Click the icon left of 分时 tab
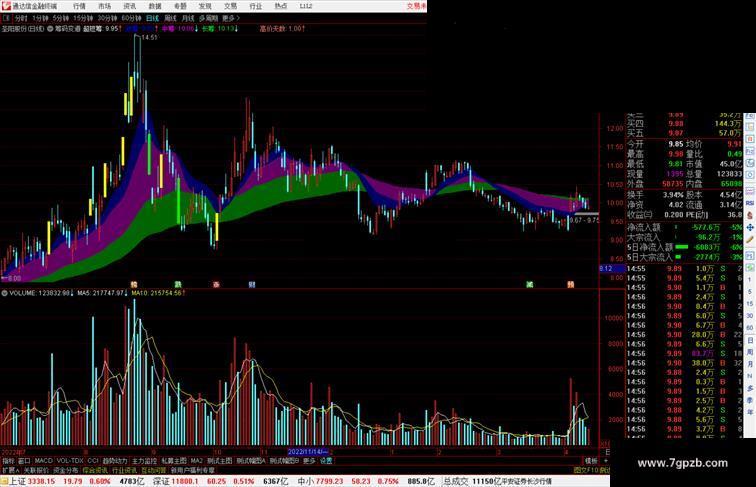756x487 pixels. [x=6, y=18]
